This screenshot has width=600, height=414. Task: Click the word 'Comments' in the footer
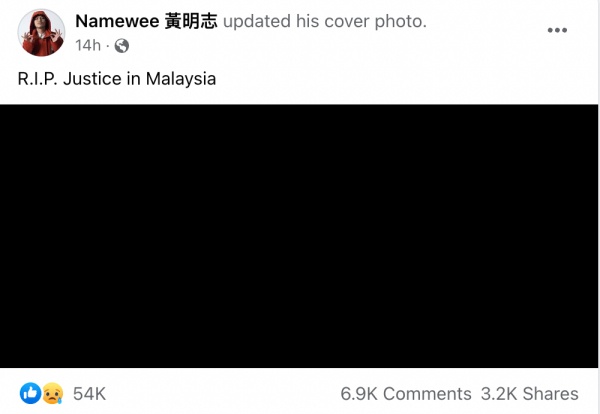(427, 394)
